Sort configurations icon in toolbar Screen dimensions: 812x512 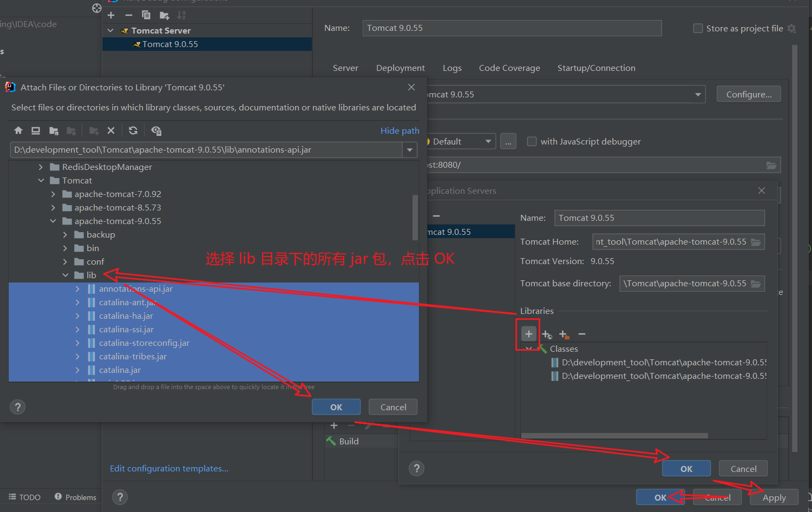click(x=181, y=15)
